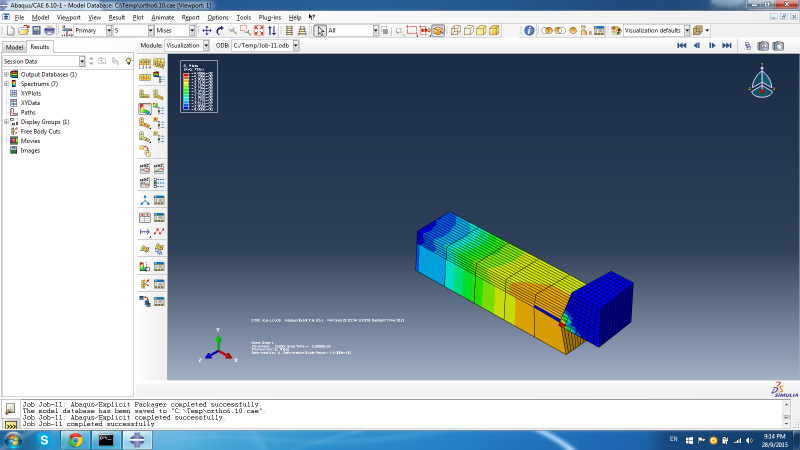Open the Field Output dialog icon
Image resolution: width=800 pixels, height=450 pixels.
[x=67, y=31]
